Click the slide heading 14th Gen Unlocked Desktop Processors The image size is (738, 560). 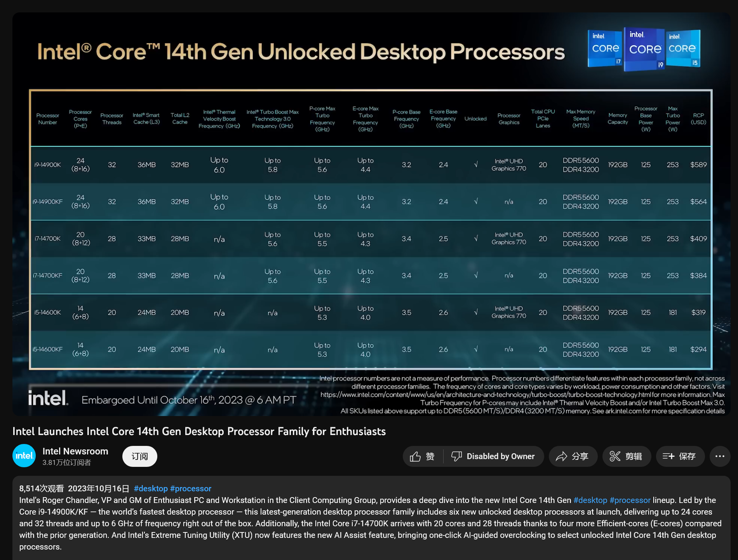[301, 52]
